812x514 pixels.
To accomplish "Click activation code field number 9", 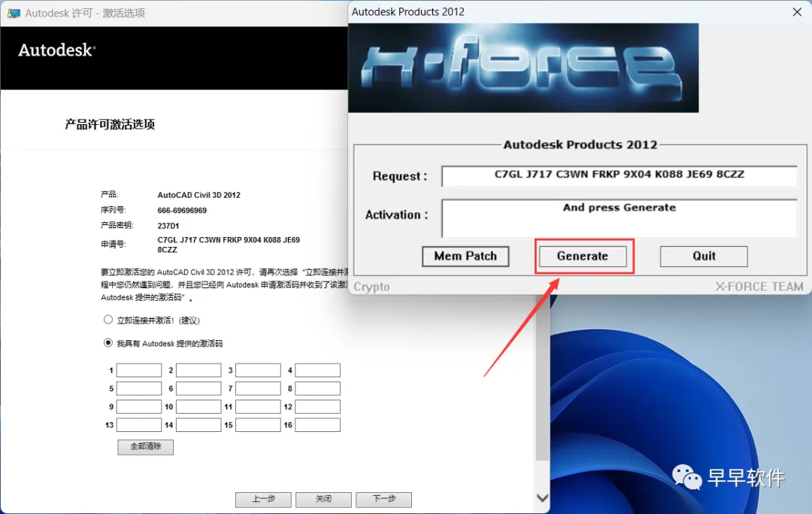I will coord(139,406).
